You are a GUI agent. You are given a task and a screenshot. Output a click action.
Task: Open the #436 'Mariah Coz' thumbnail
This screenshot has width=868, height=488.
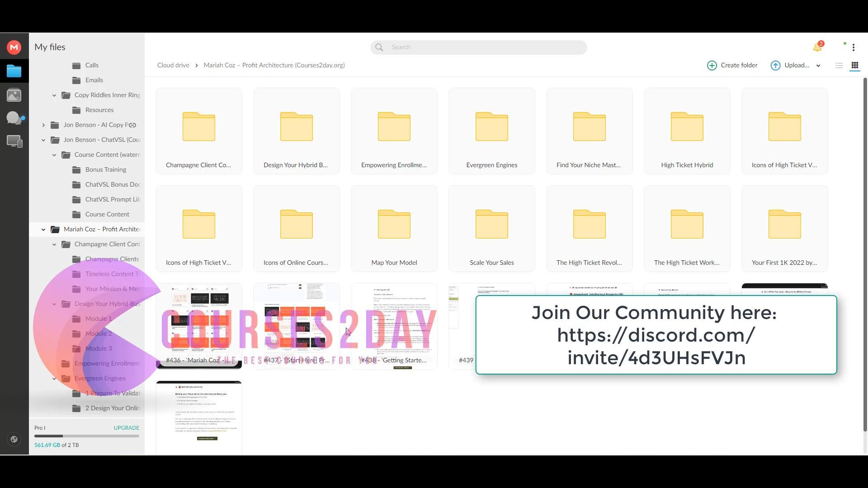(199, 326)
